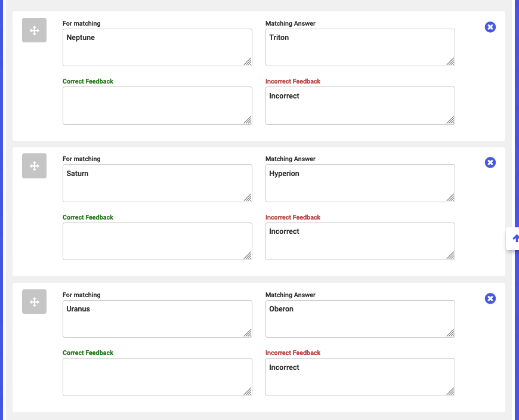Grab the move handle for Saturn row
This screenshot has height=420, width=519.
[35, 166]
